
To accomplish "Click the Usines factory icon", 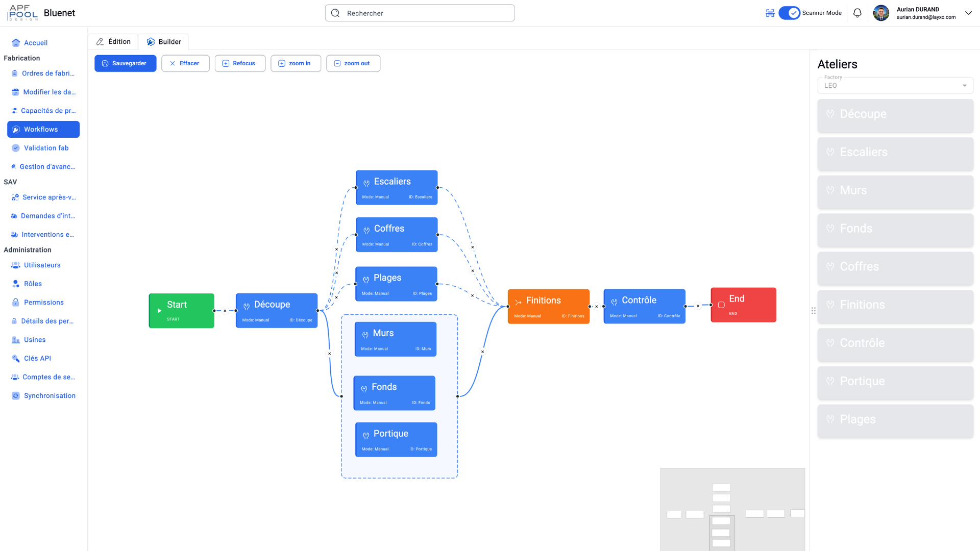I will tap(16, 340).
